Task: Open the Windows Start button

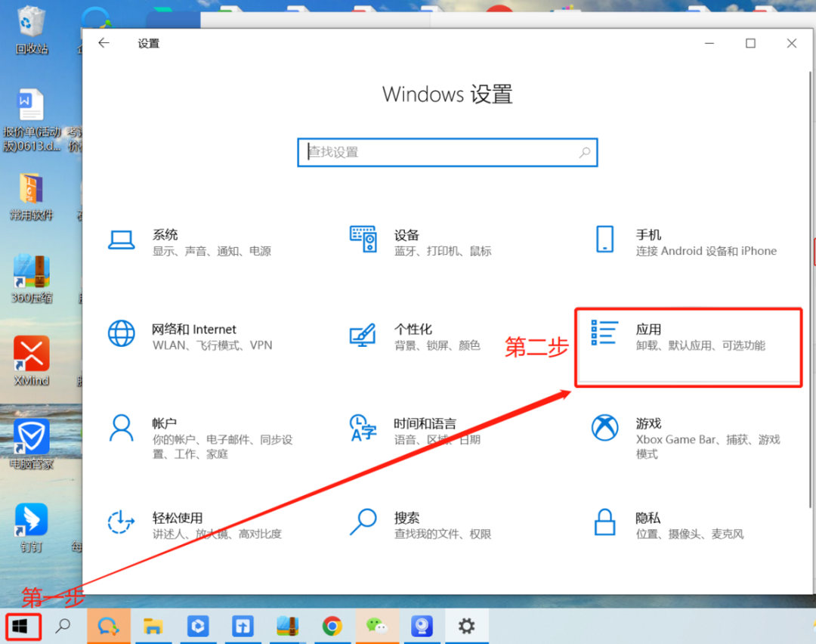Action: (x=20, y=627)
